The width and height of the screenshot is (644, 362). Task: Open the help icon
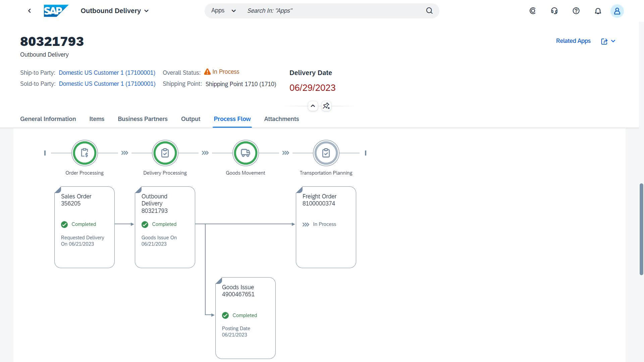[576, 11]
